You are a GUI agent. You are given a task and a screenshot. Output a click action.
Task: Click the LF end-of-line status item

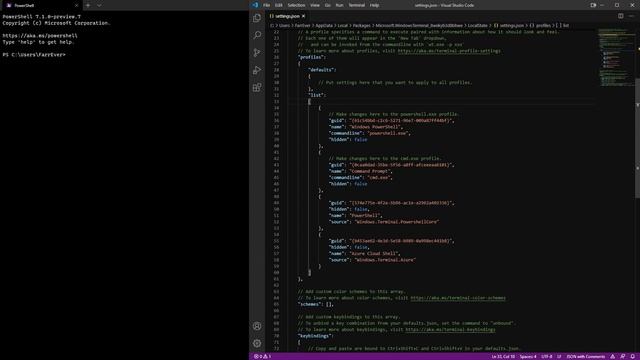[x=559, y=356]
